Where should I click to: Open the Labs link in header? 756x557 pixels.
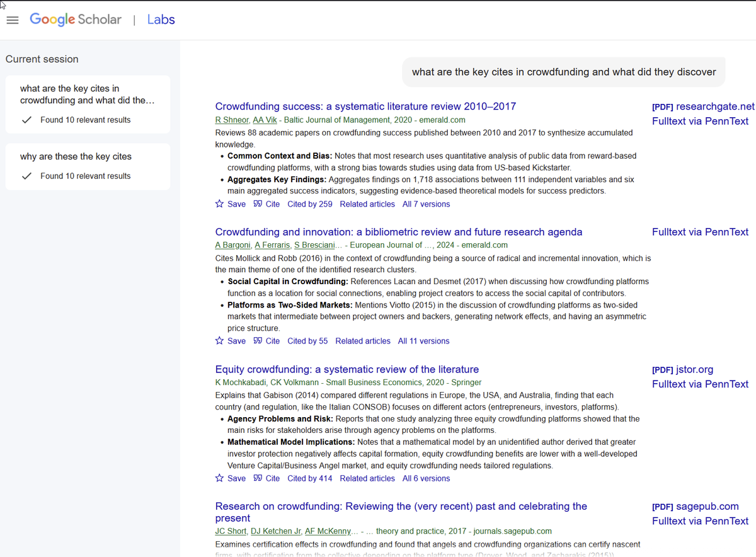tap(161, 20)
